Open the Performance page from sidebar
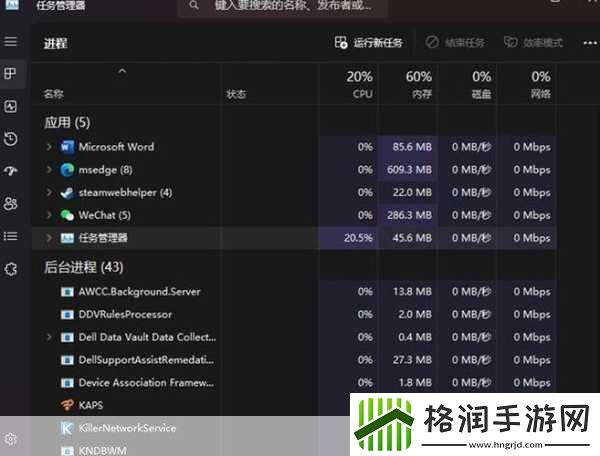The image size is (600, 456). click(x=11, y=106)
